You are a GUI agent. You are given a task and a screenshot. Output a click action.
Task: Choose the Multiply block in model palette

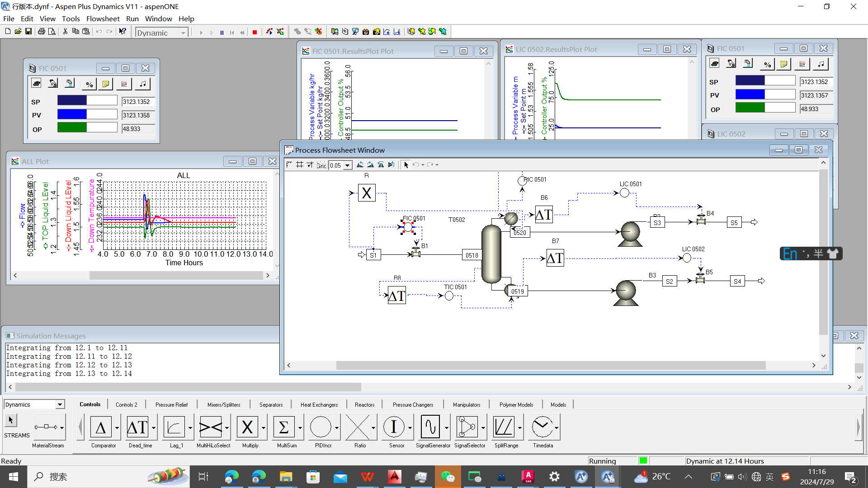click(247, 427)
